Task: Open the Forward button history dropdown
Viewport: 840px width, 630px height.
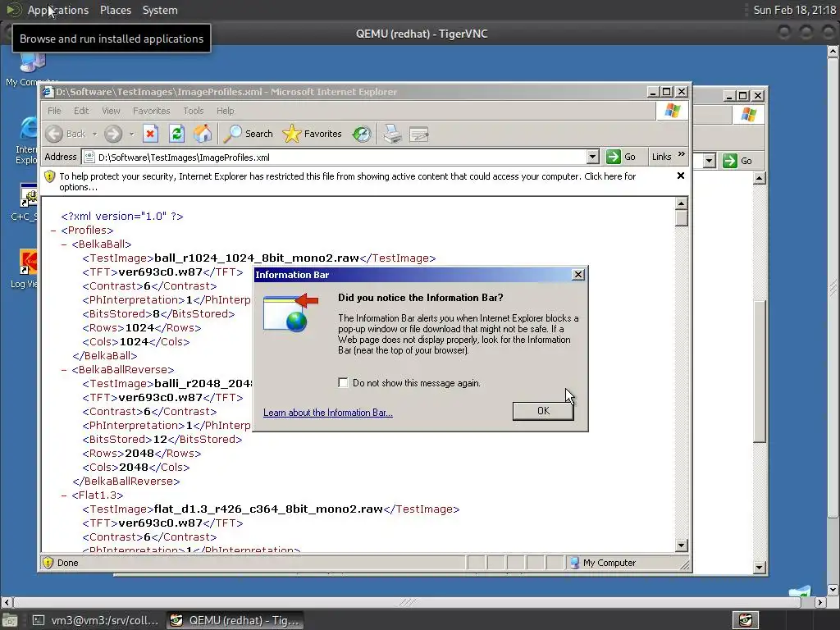Action: (132, 134)
